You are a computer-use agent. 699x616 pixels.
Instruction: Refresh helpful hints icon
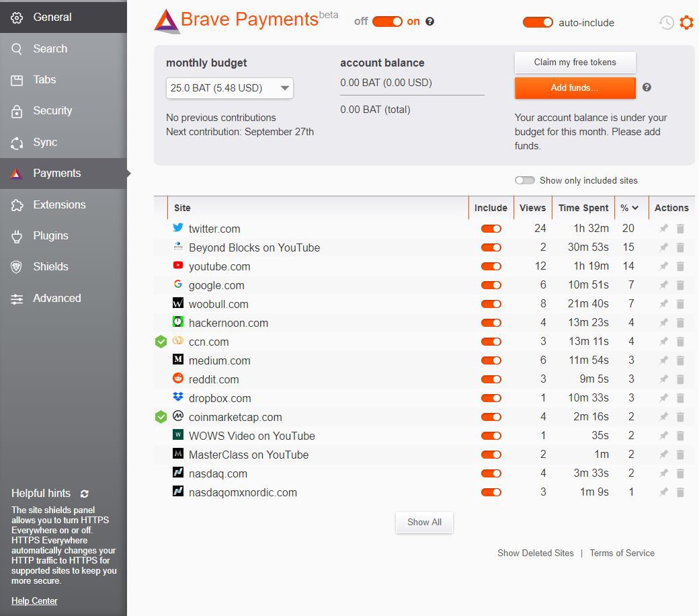[x=84, y=494]
